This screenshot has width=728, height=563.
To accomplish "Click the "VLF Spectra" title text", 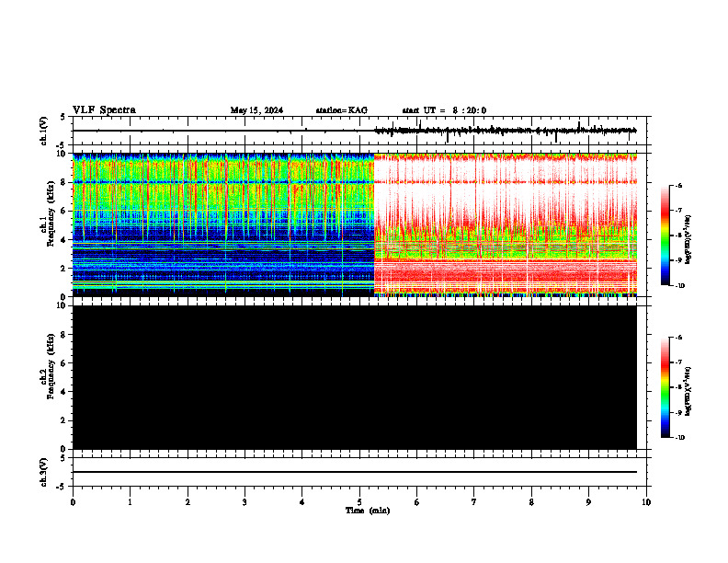I will click(104, 110).
